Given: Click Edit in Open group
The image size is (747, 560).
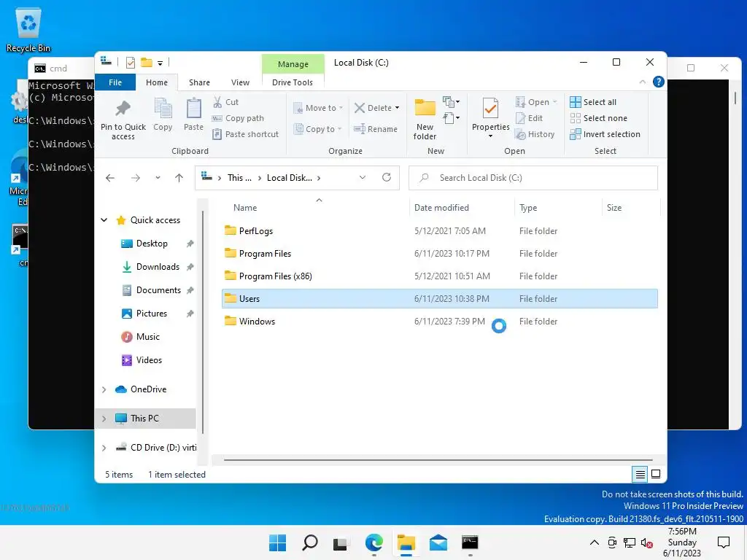Looking at the screenshot, I should [530, 118].
